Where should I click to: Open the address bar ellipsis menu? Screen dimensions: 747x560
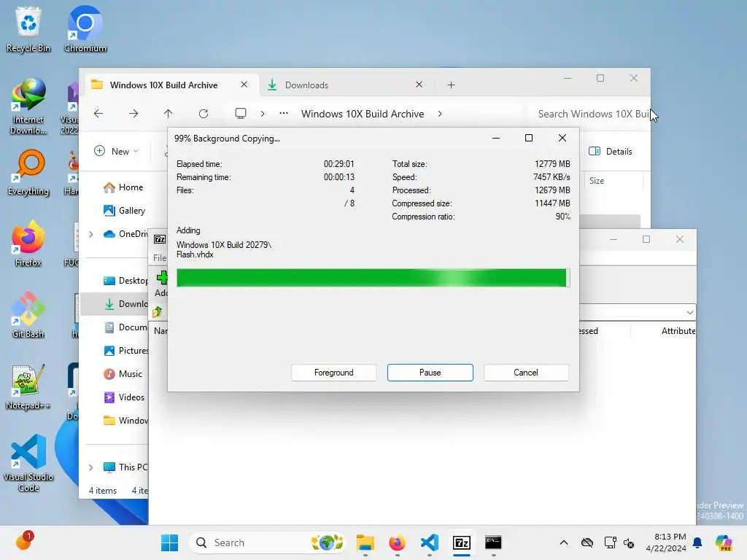click(x=284, y=113)
